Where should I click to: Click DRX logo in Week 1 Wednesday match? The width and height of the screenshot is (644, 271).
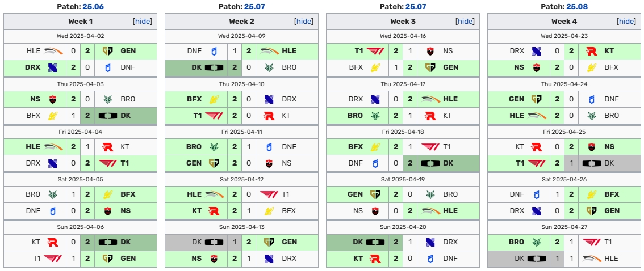click(x=53, y=67)
